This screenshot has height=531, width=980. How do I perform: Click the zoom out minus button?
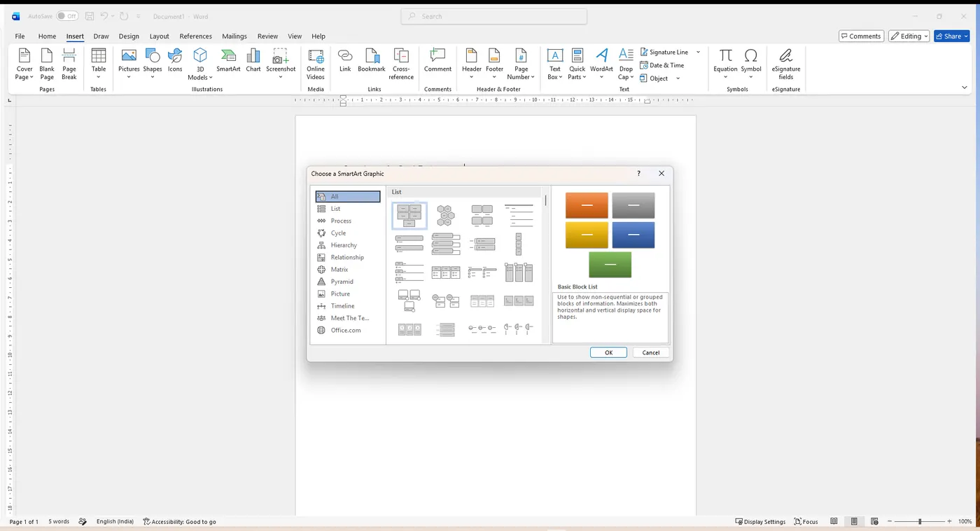[889, 521]
